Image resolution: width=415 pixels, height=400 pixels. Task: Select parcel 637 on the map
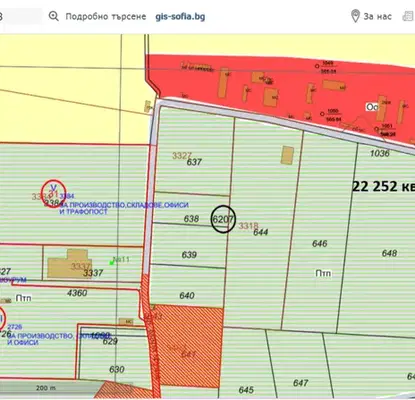pyautogui.click(x=194, y=162)
